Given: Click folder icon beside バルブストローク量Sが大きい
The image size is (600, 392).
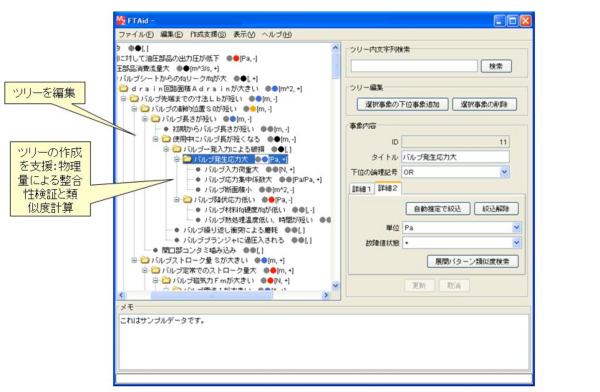Looking at the screenshot, I should 145,260.
